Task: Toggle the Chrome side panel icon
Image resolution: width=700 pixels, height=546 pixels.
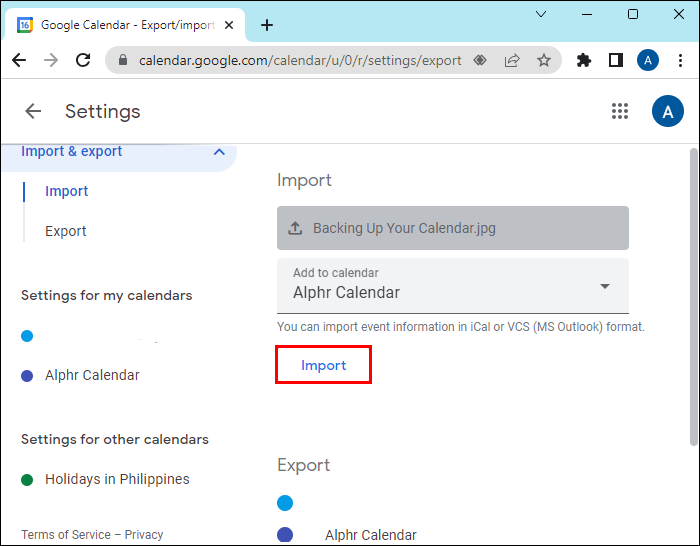Action: [615, 60]
